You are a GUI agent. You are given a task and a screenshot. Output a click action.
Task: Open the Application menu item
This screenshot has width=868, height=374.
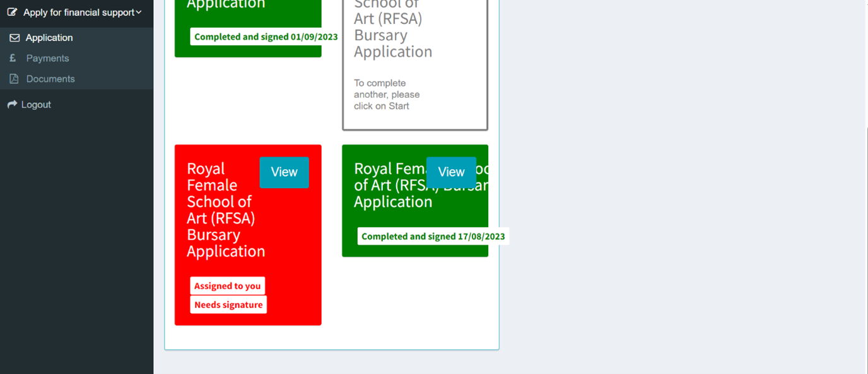49,38
